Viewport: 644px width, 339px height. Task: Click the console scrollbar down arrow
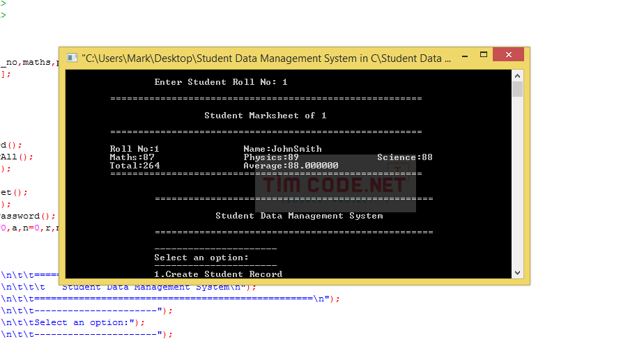(517, 272)
